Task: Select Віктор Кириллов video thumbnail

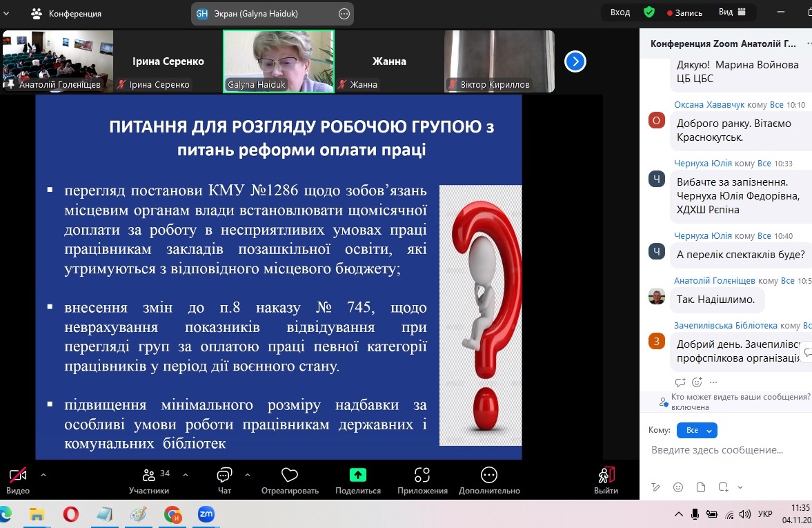Action: point(499,61)
